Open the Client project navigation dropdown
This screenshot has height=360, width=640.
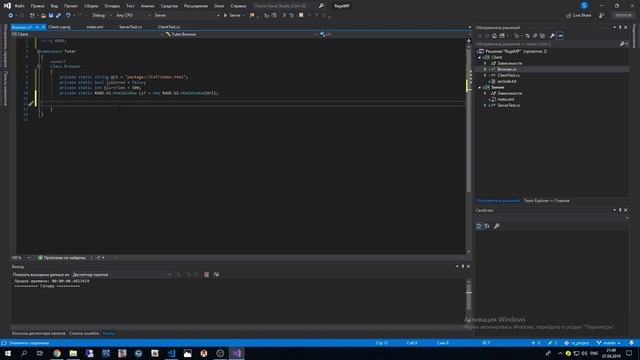(87, 34)
